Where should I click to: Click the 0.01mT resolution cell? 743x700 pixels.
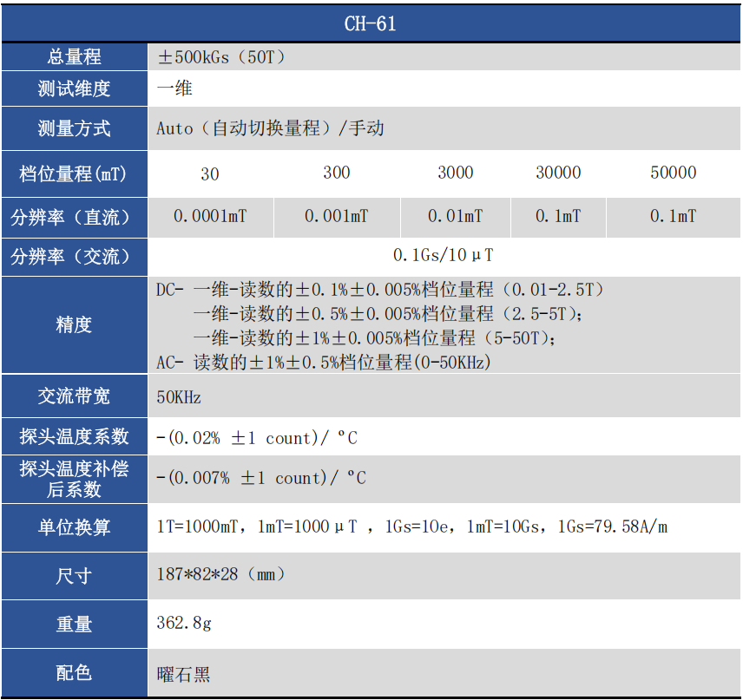click(x=455, y=216)
